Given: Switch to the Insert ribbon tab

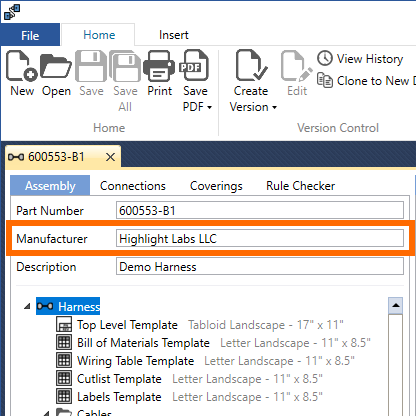Looking at the screenshot, I should (173, 35).
